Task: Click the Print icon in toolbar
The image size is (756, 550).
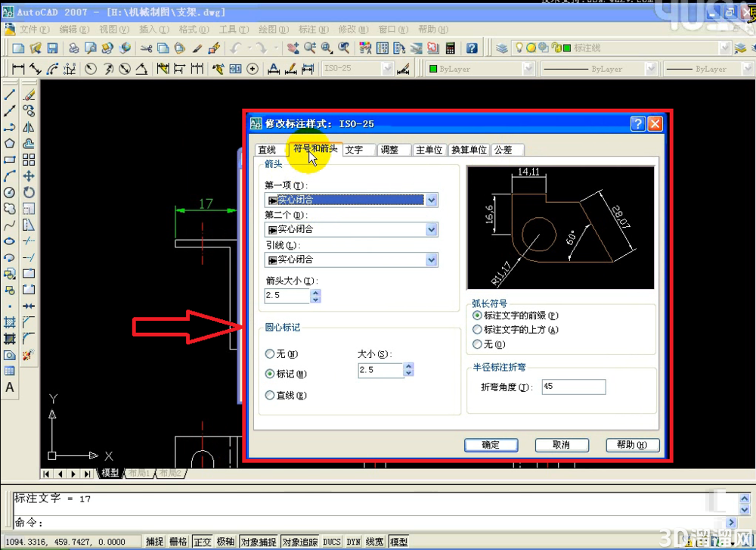Action: click(73, 48)
